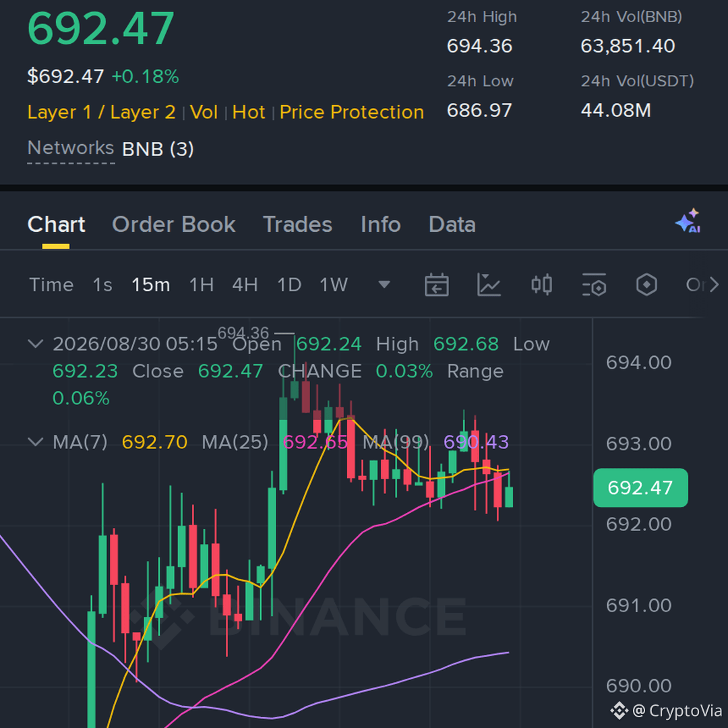Open the Data tab
Image resolution: width=728 pixels, height=728 pixels.
452,224
